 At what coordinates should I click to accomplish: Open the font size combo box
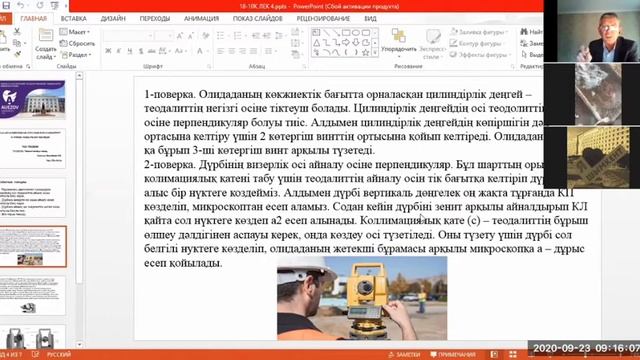pos(165,36)
